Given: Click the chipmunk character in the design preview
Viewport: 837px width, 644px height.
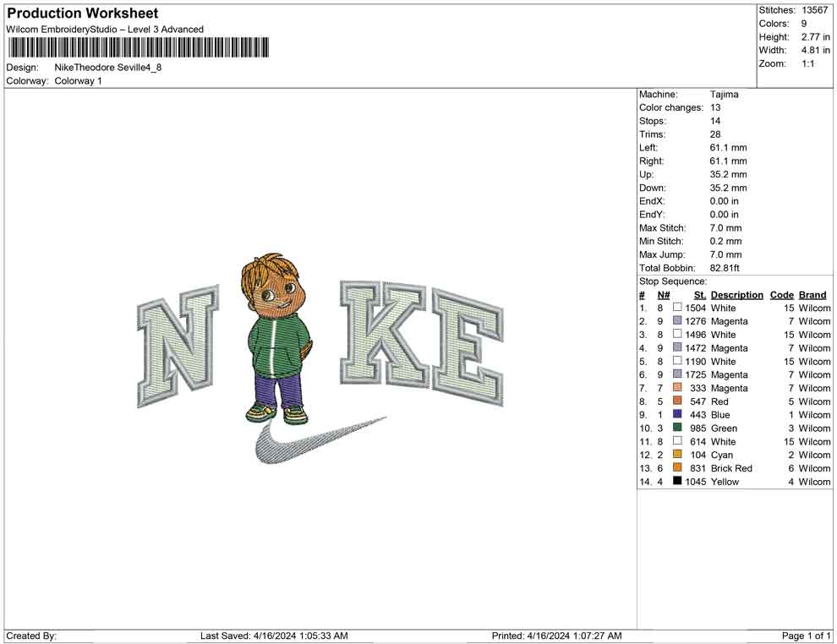Looking at the screenshot, I should click(x=276, y=339).
